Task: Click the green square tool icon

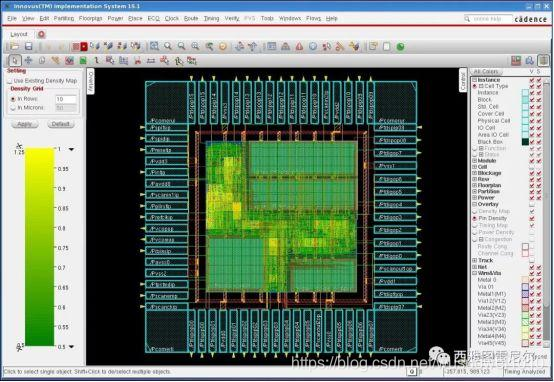Action: (83, 61)
